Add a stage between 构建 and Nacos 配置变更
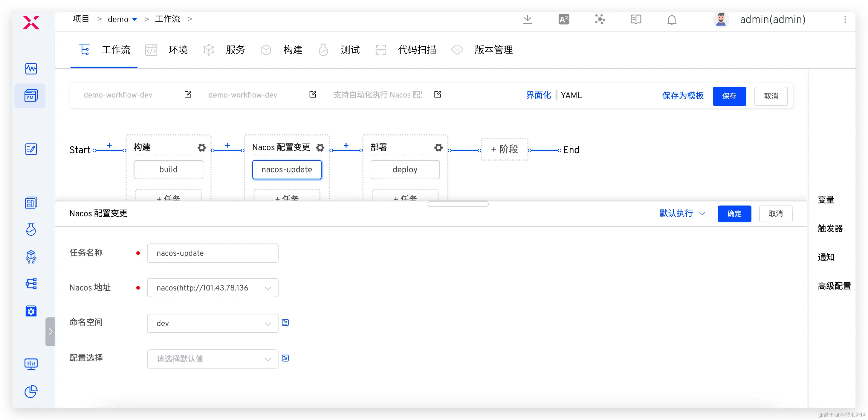Viewport: 868px width, 420px height. tap(228, 145)
